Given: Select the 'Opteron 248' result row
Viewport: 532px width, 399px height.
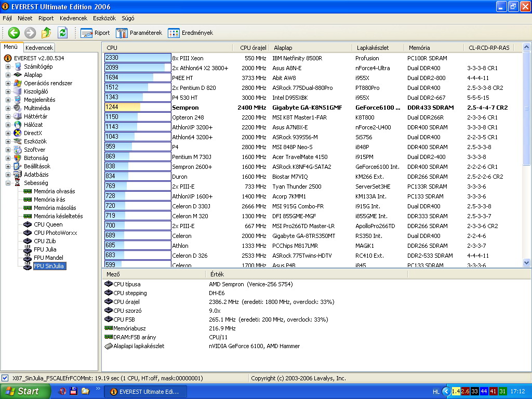Looking at the screenshot, I should 312,117.
